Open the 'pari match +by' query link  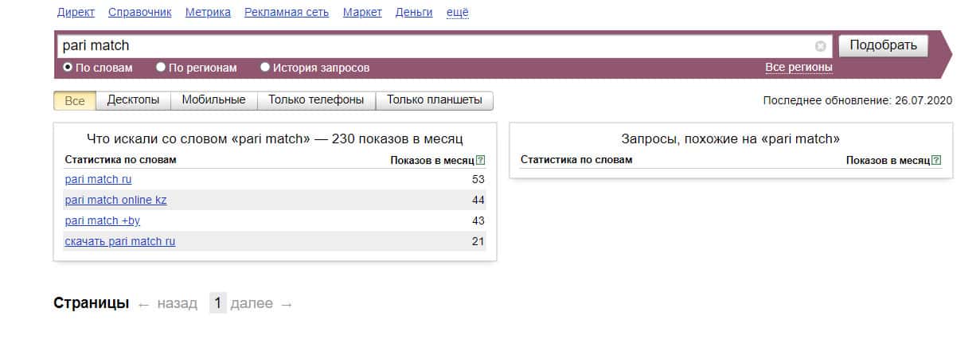pos(103,220)
